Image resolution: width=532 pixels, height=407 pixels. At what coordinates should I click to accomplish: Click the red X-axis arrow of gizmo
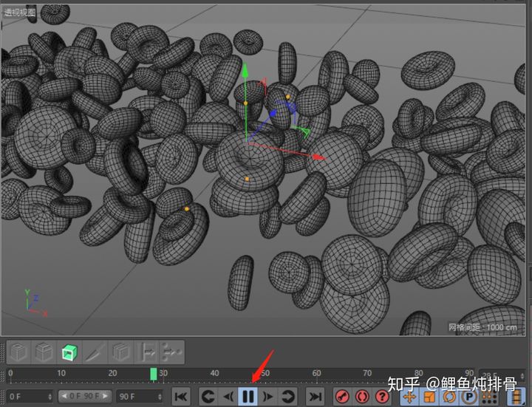(318, 157)
